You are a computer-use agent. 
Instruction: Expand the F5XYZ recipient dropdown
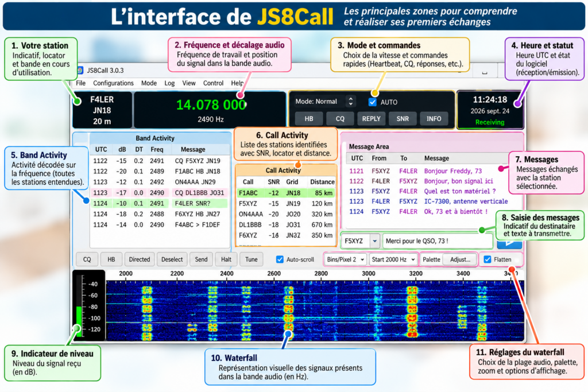[374, 241]
